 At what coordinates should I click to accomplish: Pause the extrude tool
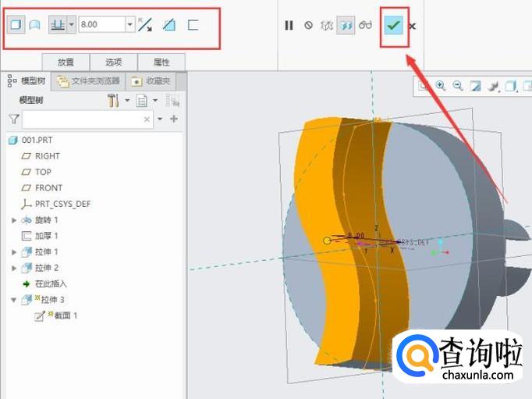289,26
